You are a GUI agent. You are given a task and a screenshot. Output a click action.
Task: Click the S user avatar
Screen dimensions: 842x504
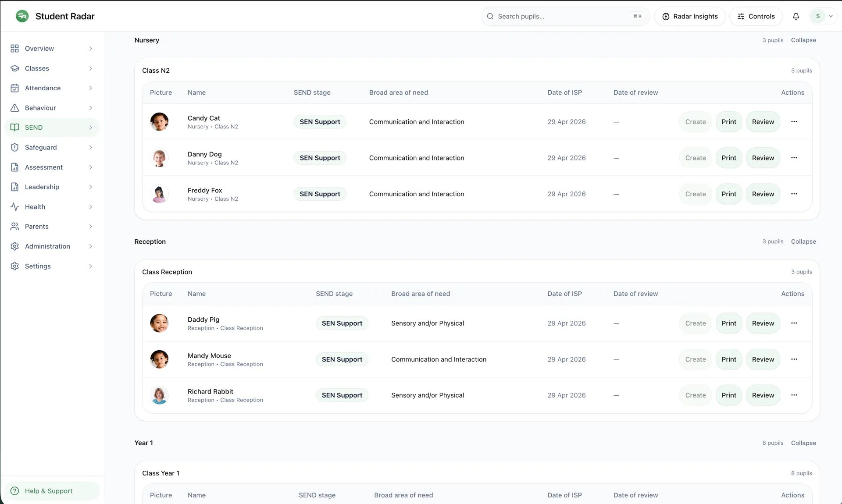click(x=818, y=16)
